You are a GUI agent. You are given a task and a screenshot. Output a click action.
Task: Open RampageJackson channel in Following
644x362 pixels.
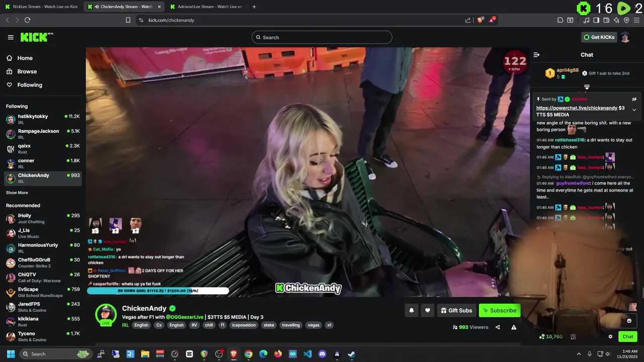coord(43,133)
